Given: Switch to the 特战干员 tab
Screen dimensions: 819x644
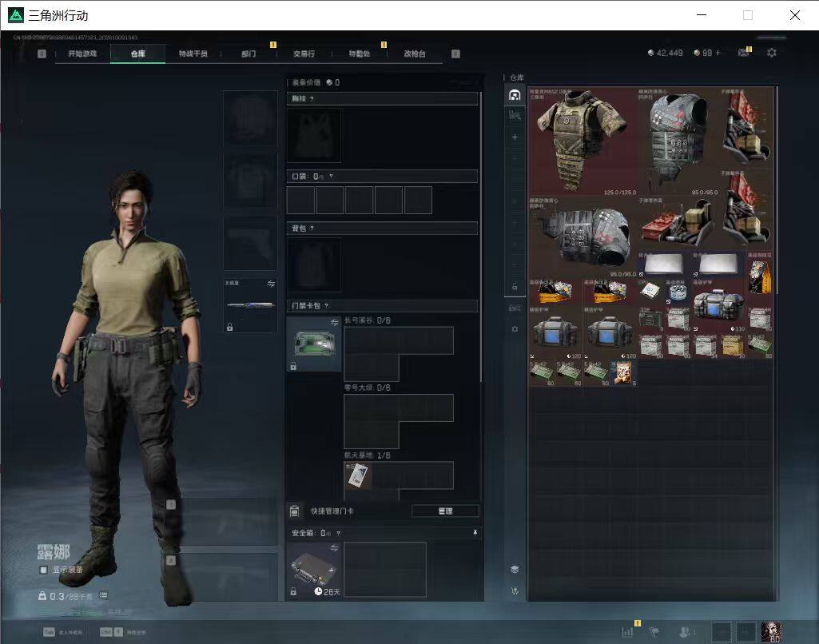Looking at the screenshot, I should pyautogui.click(x=193, y=54).
